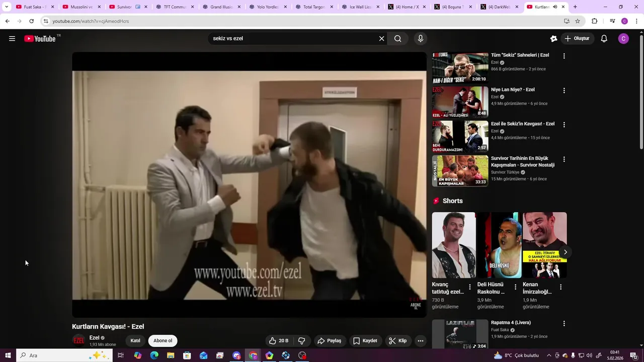Switch to (4) Home / X tab
Screen dimensions: 644x362
pyautogui.click(x=407, y=7)
